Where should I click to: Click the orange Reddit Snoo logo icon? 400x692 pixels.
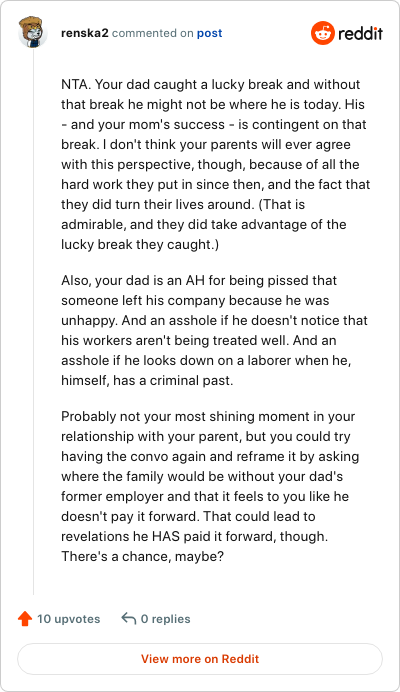point(323,33)
